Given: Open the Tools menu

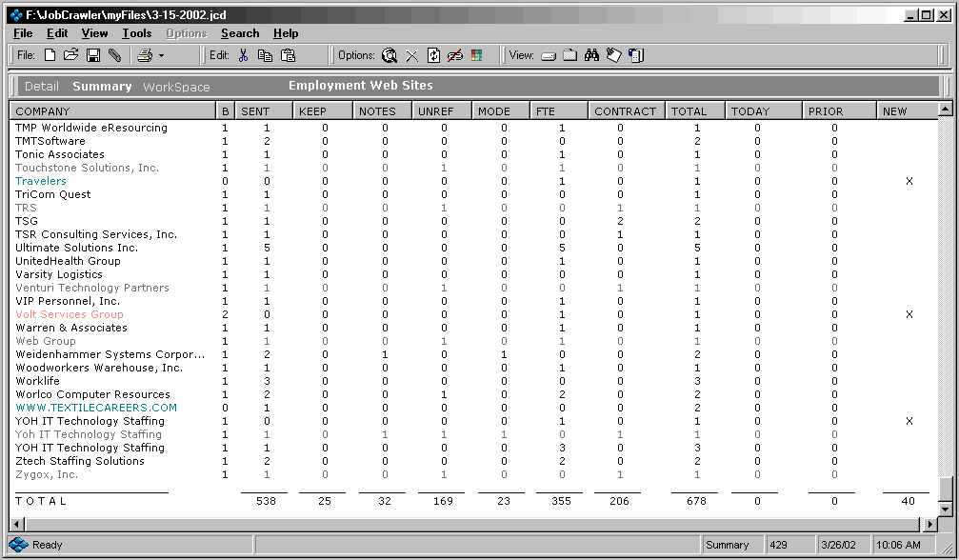Looking at the screenshot, I should click(x=136, y=33).
